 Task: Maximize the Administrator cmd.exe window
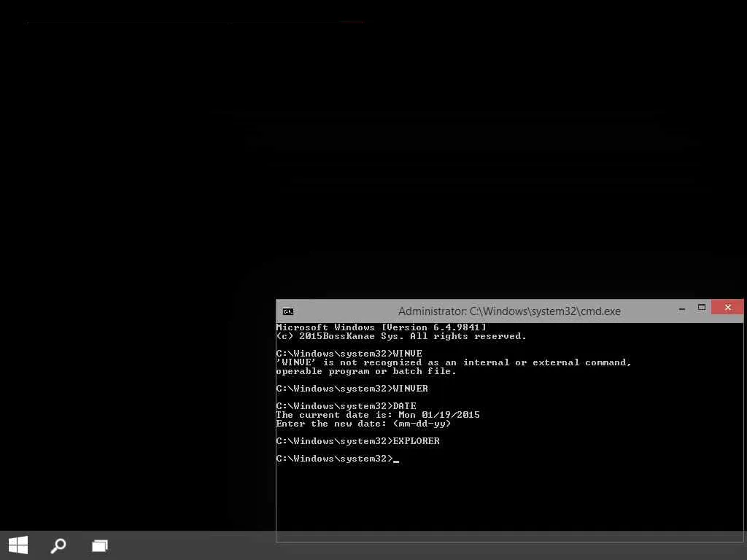701,308
